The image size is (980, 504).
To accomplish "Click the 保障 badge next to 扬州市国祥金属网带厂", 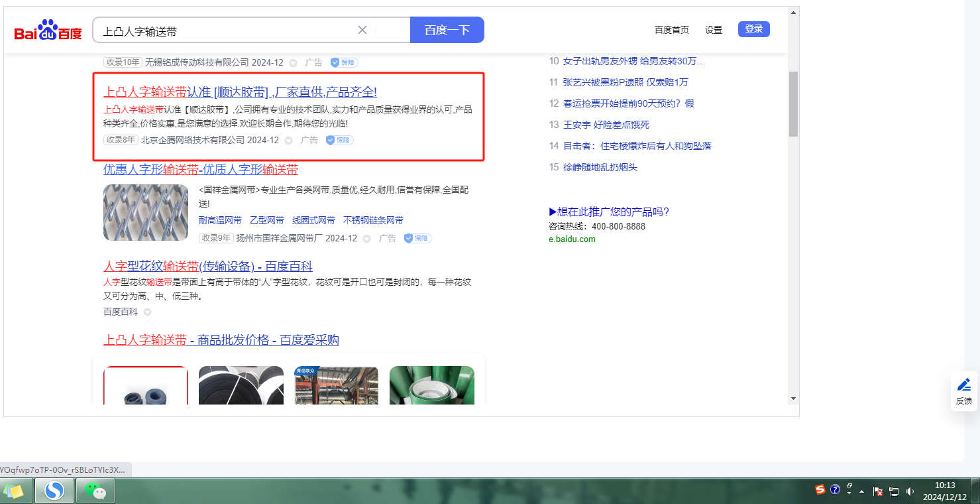I will coord(418,238).
